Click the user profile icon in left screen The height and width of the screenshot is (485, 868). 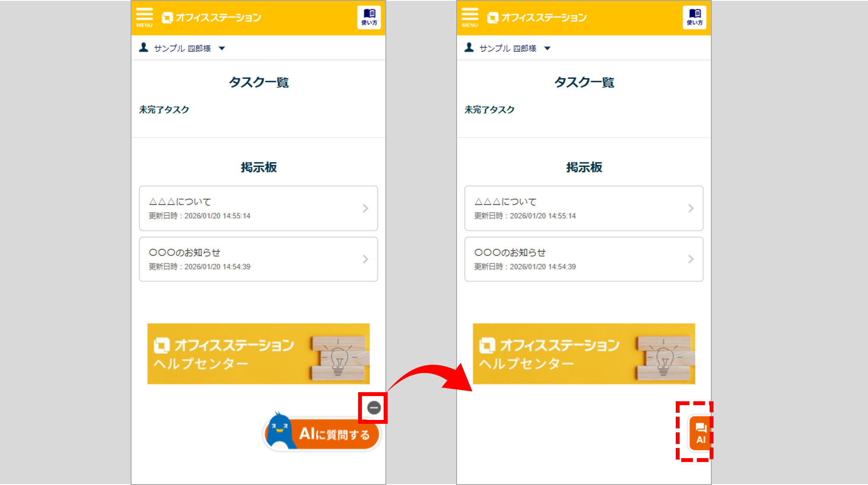tap(144, 48)
